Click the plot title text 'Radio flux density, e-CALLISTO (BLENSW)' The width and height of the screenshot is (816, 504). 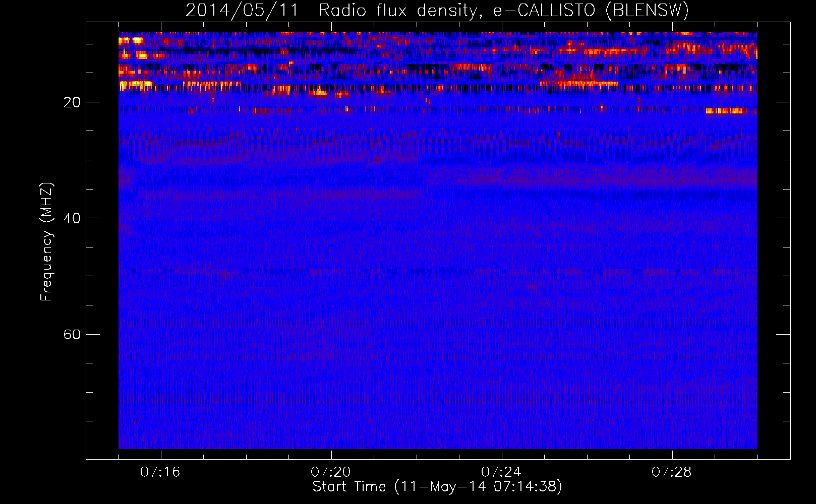click(503, 10)
